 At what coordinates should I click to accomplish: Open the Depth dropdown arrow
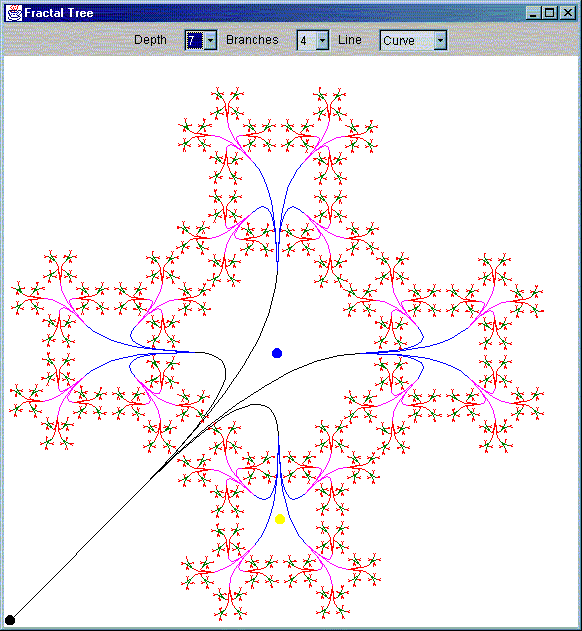211,40
